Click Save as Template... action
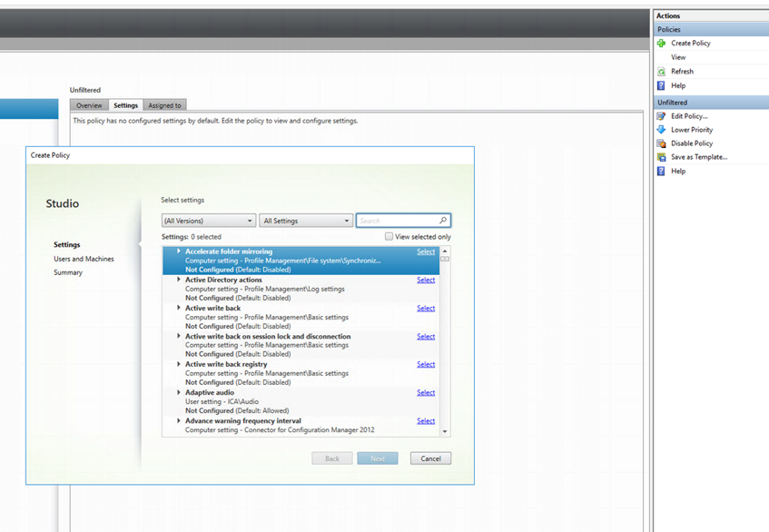The width and height of the screenshot is (769, 532). pyautogui.click(x=699, y=157)
